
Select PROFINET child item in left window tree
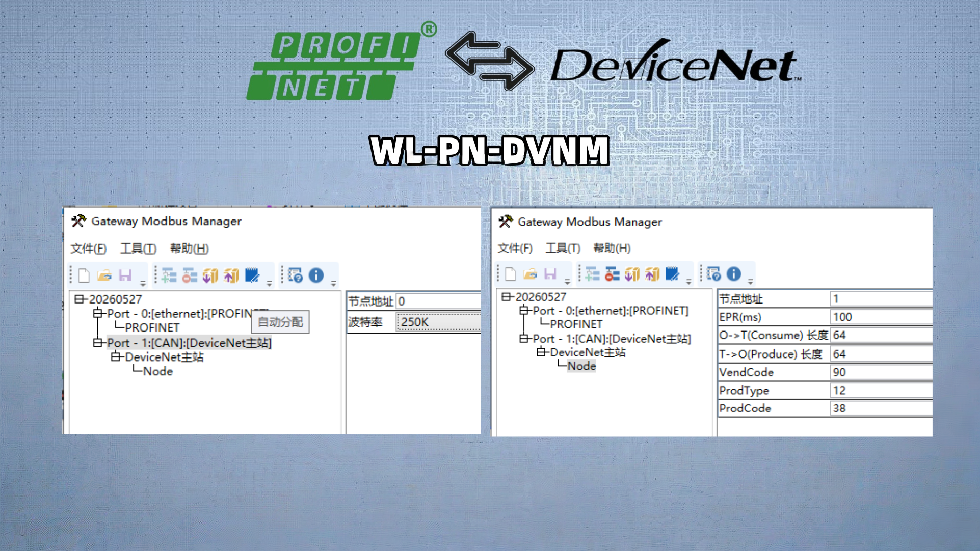[152, 327]
